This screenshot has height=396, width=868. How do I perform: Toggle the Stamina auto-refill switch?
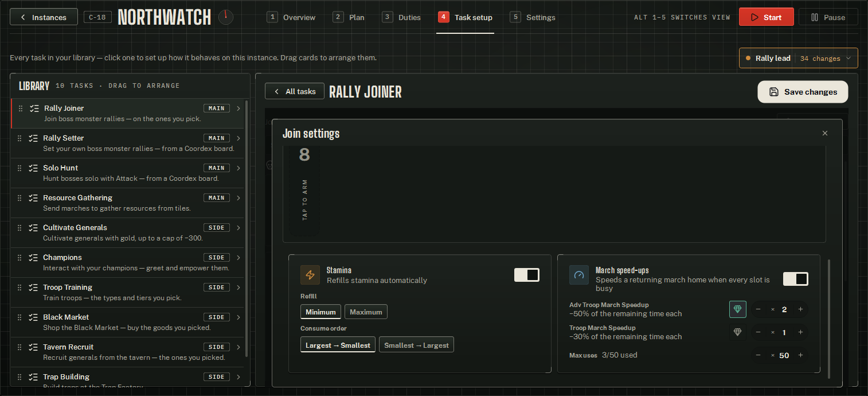(527, 275)
